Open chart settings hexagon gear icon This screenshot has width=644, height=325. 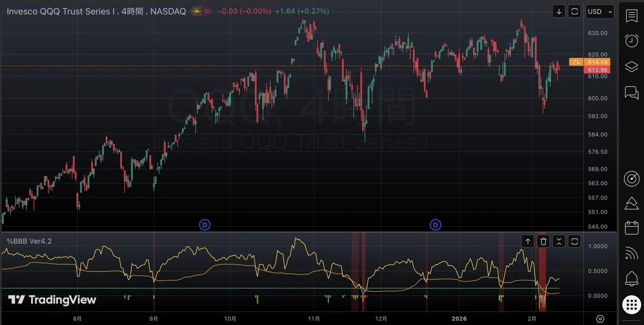coord(600,319)
